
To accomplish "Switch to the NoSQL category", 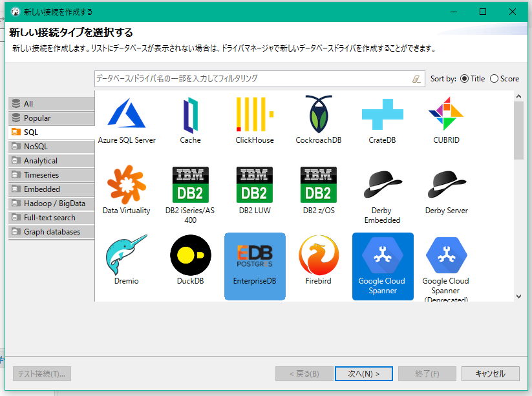I will tap(51, 147).
